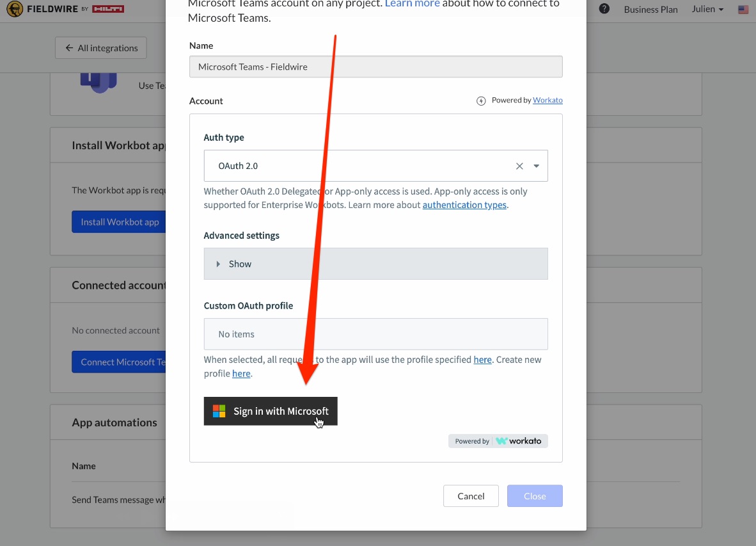
Task: Open the Workato link near Account
Action: pos(547,100)
